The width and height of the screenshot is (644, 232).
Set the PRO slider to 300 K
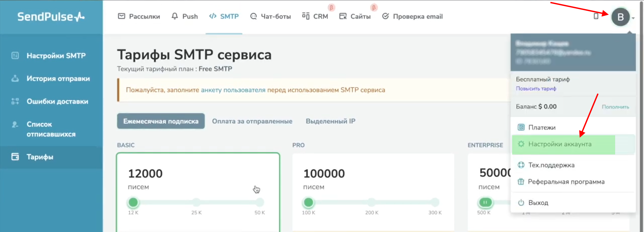[435, 202]
